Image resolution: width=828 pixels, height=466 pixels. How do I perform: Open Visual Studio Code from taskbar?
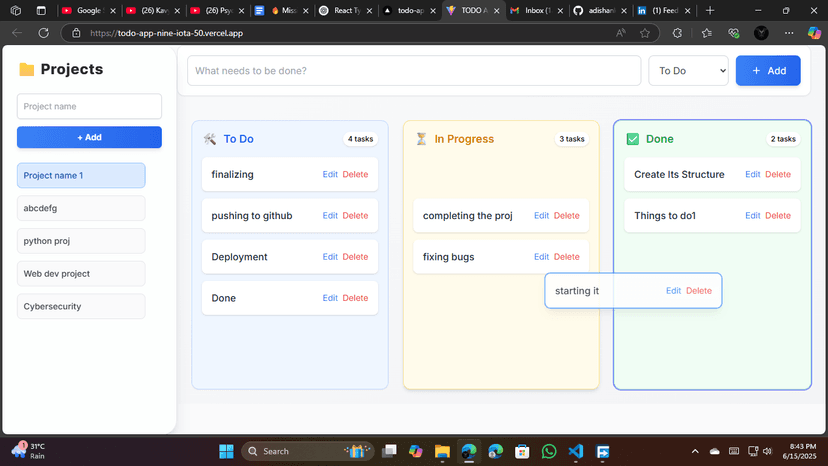pos(576,451)
